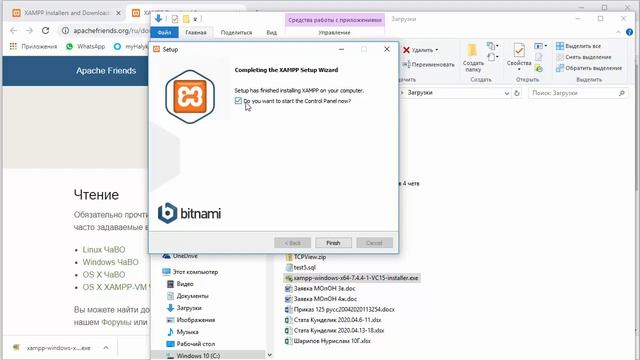Image resolution: width=640 pixels, height=360 pixels.
Task: Click the apachefriends.org address bar
Action: (x=111, y=31)
